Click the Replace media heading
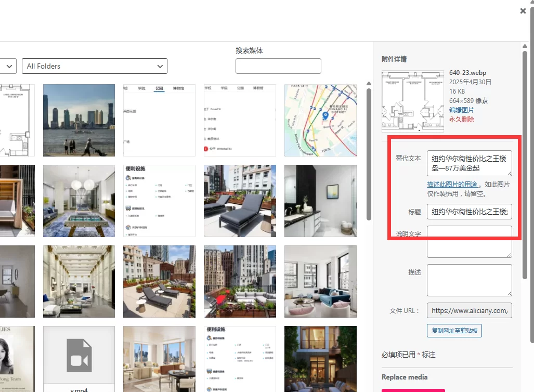534x392 pixels. click(405, 377)
